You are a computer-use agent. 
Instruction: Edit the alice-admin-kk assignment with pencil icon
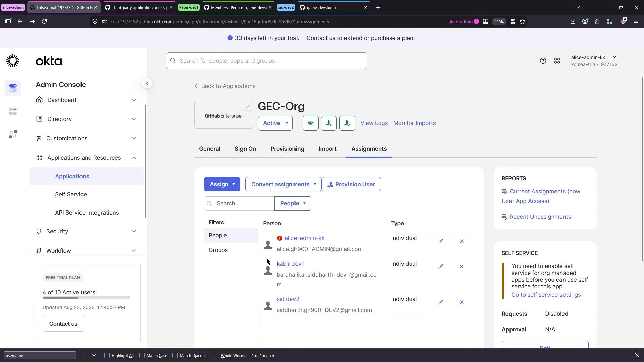click(441, 241)
